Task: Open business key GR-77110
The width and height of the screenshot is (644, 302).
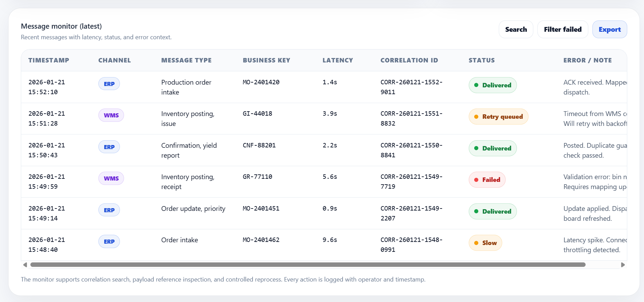Action: point(257,177)
